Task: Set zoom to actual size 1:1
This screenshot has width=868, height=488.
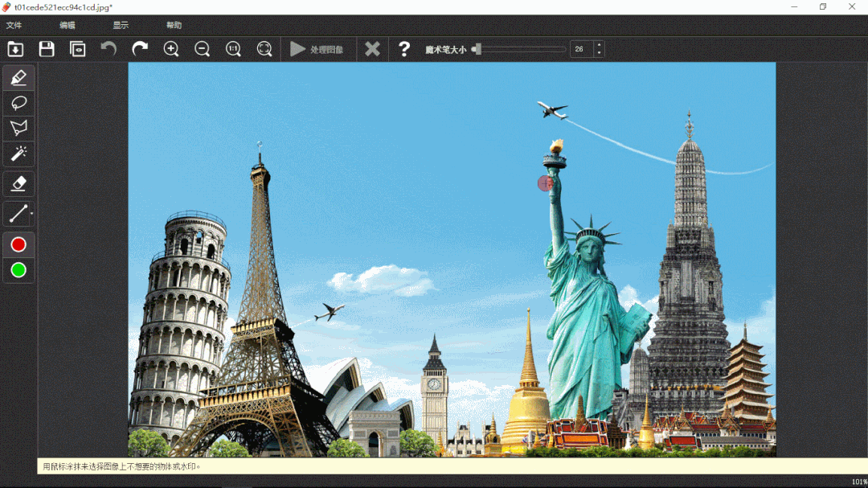Action: coord(233,49)
